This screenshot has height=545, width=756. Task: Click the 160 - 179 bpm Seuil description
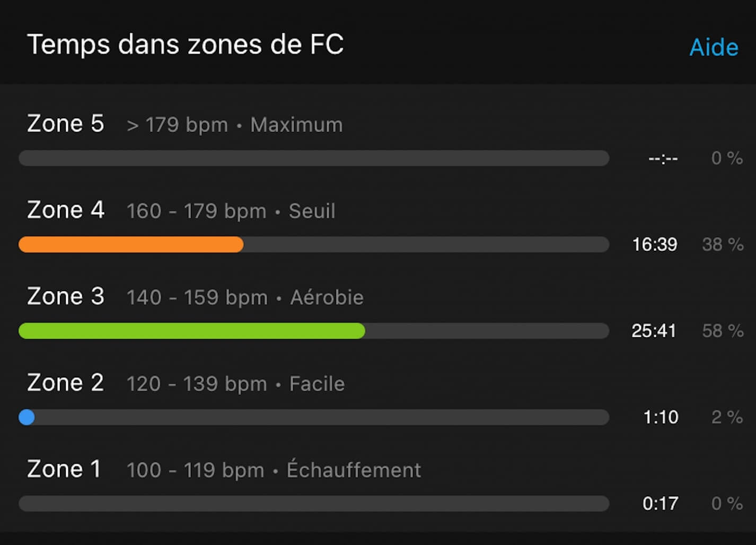(x=231, y=211)
